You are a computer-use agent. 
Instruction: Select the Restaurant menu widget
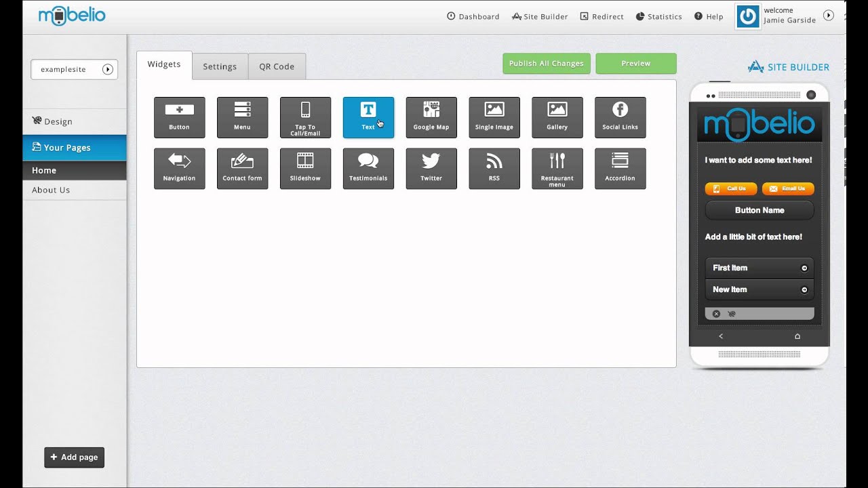tap(557, 169)
